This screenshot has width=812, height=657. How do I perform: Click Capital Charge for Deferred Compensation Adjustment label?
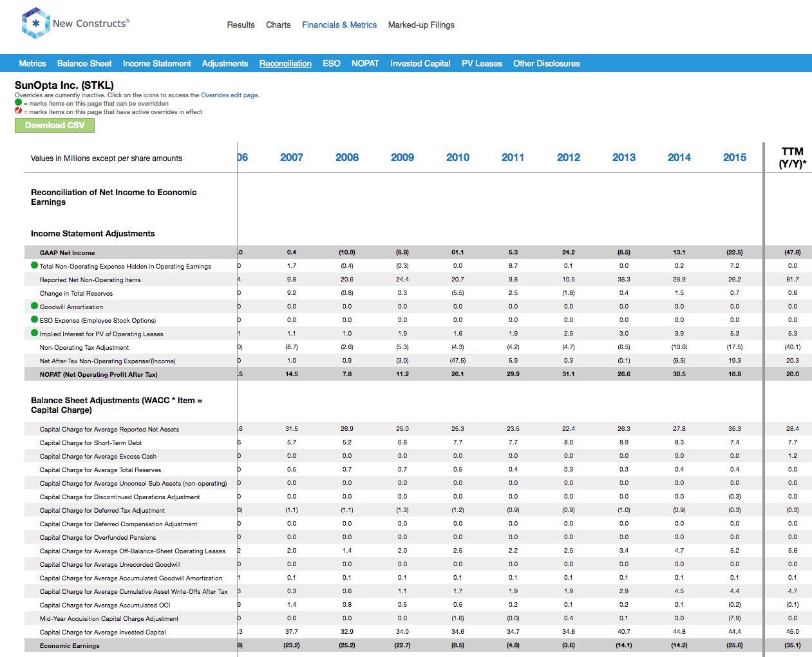(x=118, y=524)
